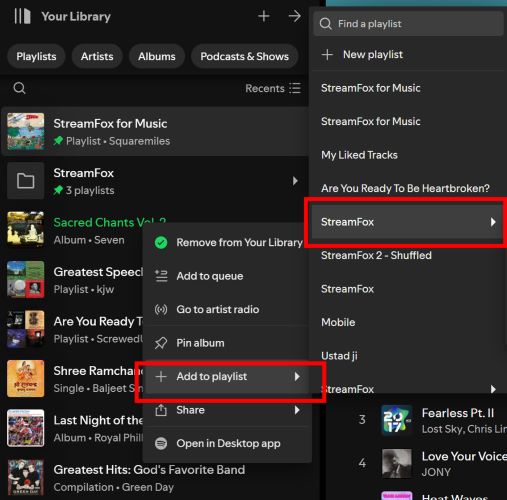
Task: Click the pin icon beside Pin album
Action: point(161,343)
